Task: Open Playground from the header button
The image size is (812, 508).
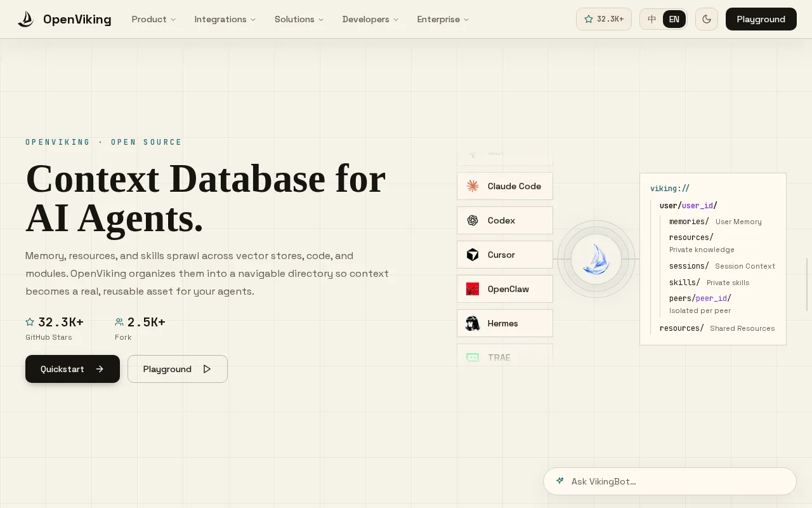Action: [x=761, y=19]
